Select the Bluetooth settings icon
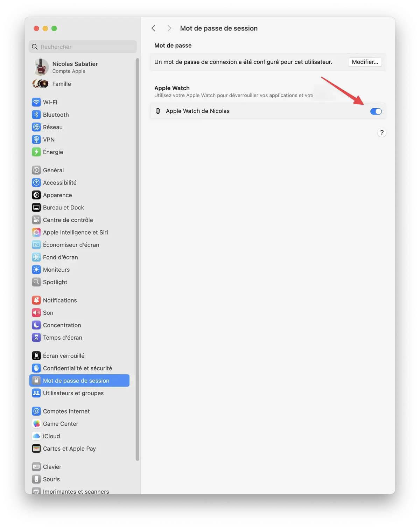This screenshot has height=527, width=420. pyautogui.click(x=36, y=115)
